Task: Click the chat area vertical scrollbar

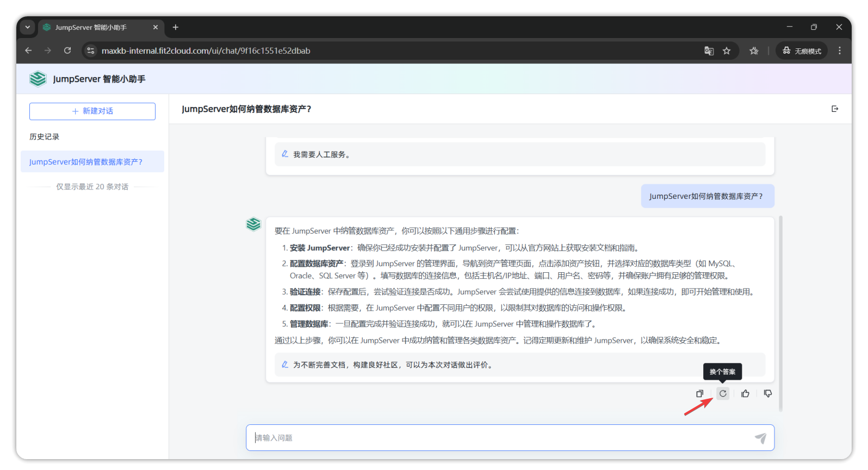Action: pyautogui.click(x=781, y=314)
